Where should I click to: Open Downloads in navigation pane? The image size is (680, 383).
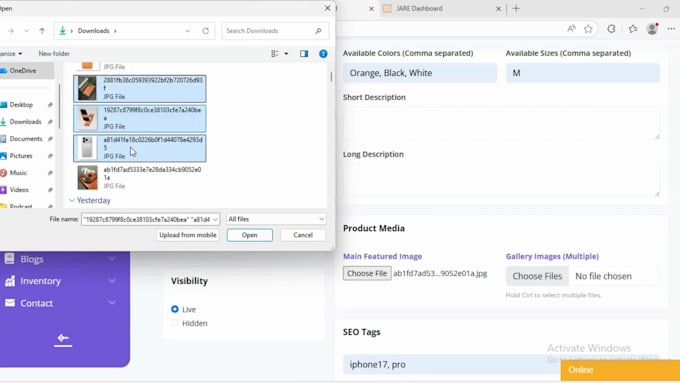(x=26, y=122)
